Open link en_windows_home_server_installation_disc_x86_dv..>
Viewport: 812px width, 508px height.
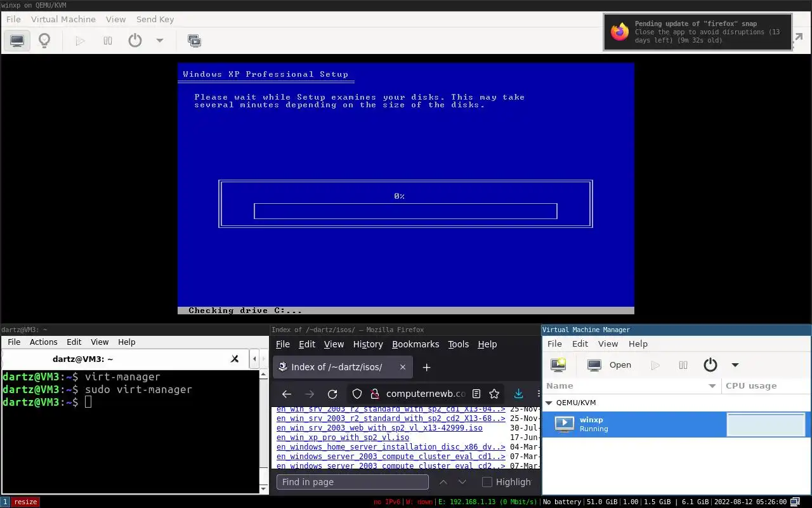click(x=391, y=447)
